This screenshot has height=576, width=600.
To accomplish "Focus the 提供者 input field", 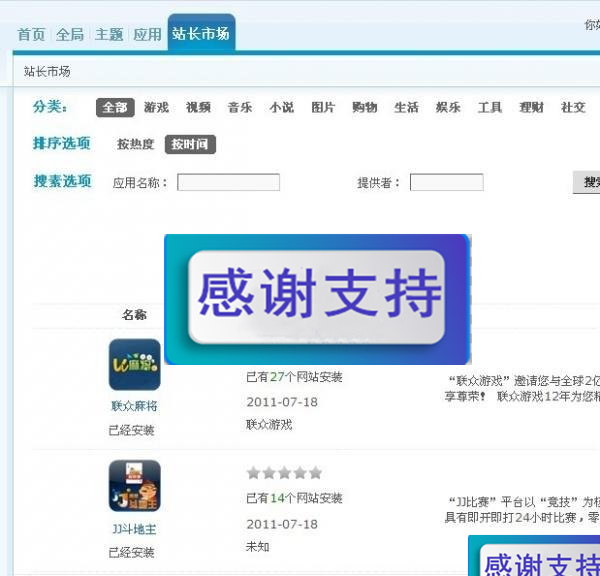I will [446, 182].
